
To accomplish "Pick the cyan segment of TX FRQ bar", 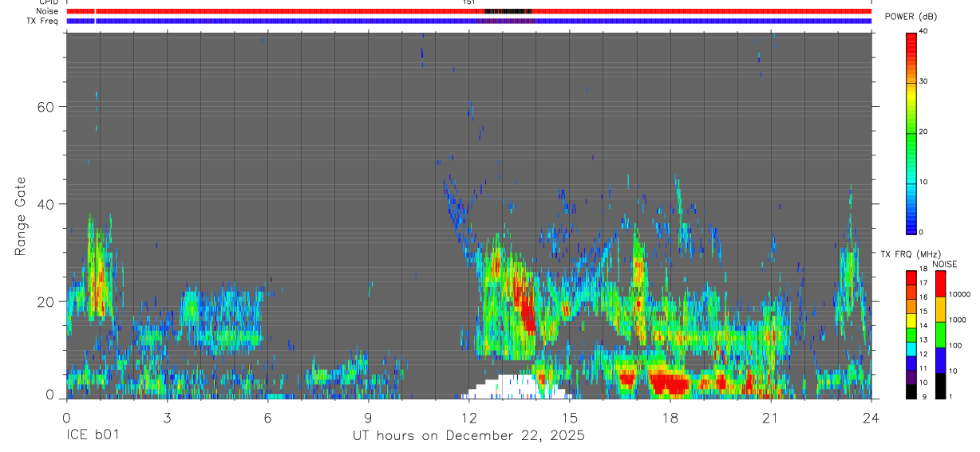I will (x=912, y=349).
